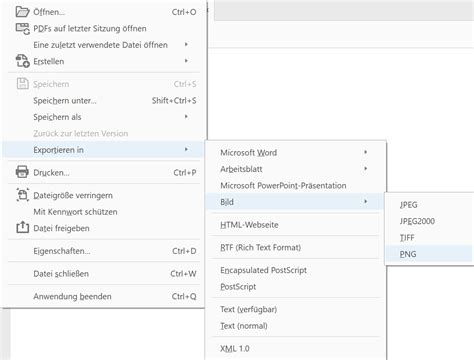Choose Datei schließen entry
Viewport: 474px width, 360px height.
[x=104, y=274]
